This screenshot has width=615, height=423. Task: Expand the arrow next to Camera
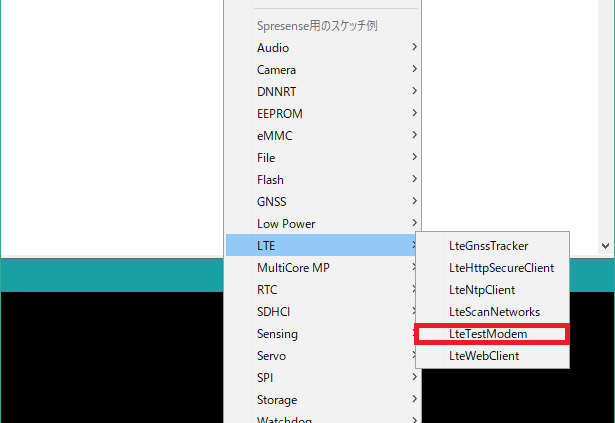coord(414,69)
